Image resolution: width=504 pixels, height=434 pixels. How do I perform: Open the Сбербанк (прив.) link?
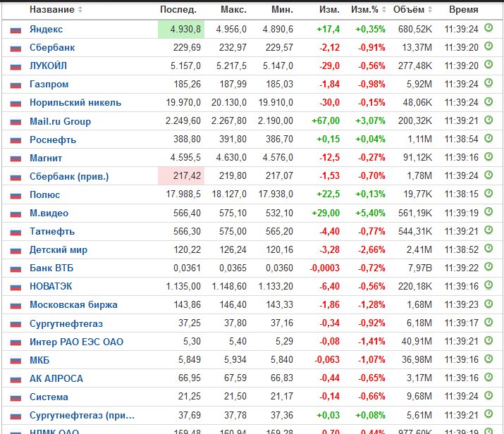69,176
